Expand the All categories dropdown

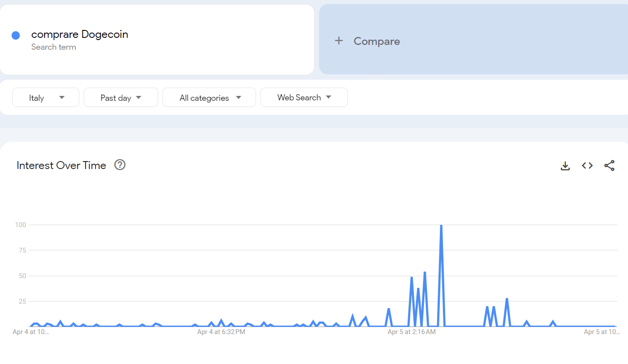209,97
